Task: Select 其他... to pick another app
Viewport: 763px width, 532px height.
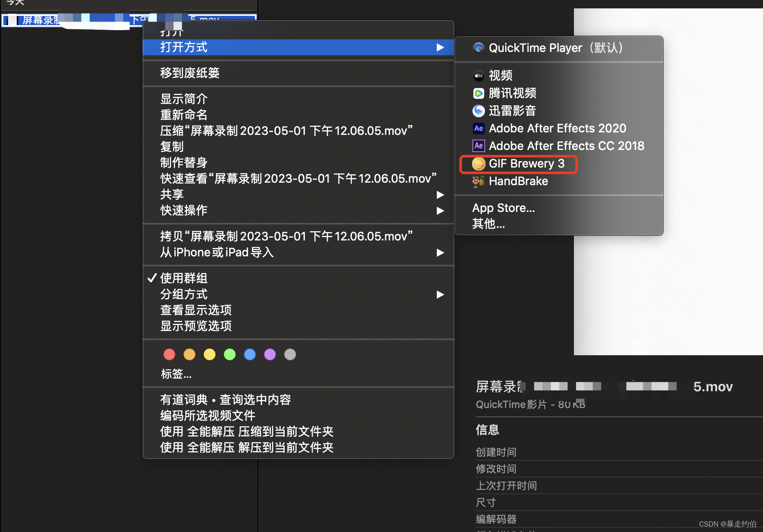Action: click(x=559, y=224)
